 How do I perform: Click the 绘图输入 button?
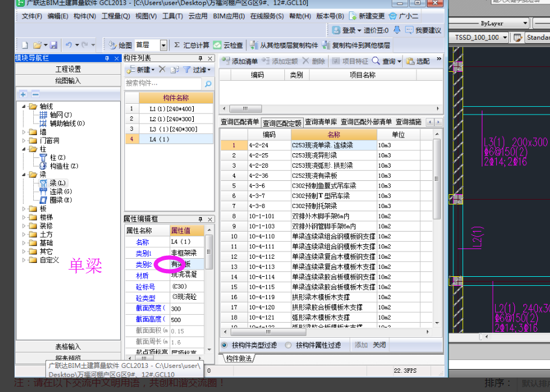68,81
